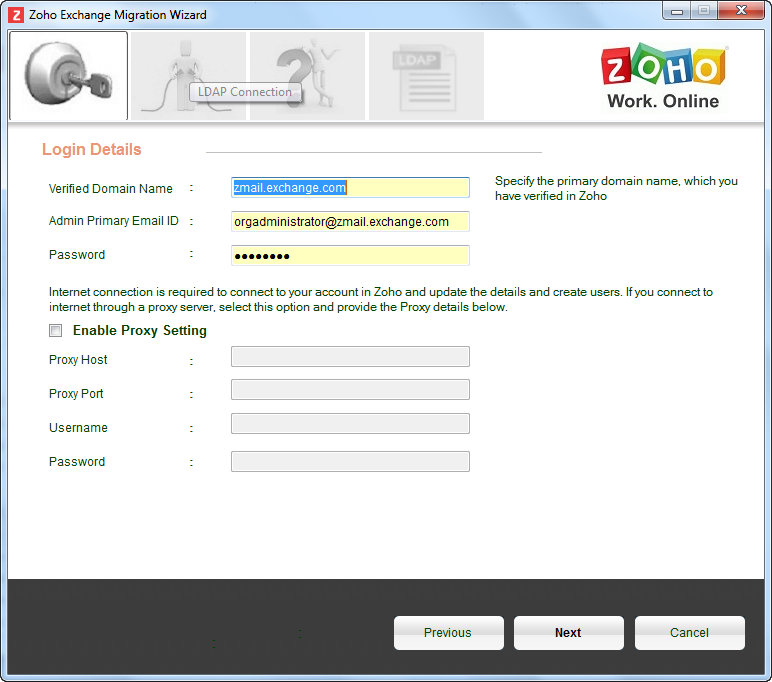Click the Verified Domain Name field

(350, 188)
